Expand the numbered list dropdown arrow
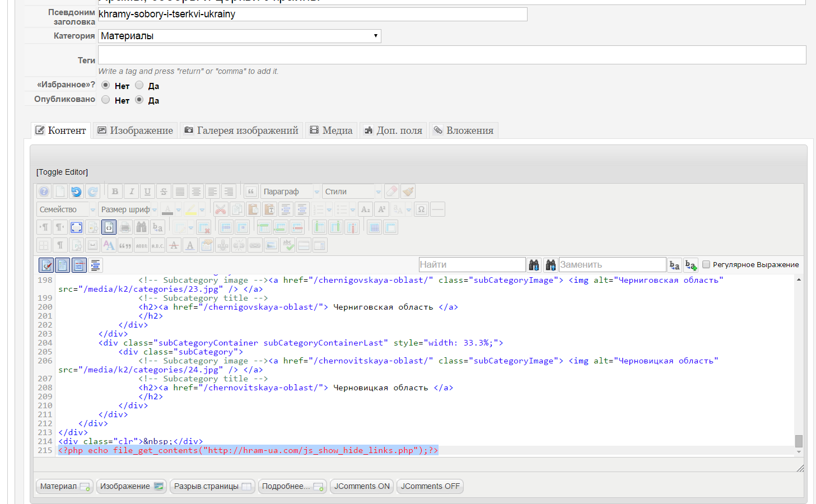Viewport: 816px width, 504px height. point(329,209)
